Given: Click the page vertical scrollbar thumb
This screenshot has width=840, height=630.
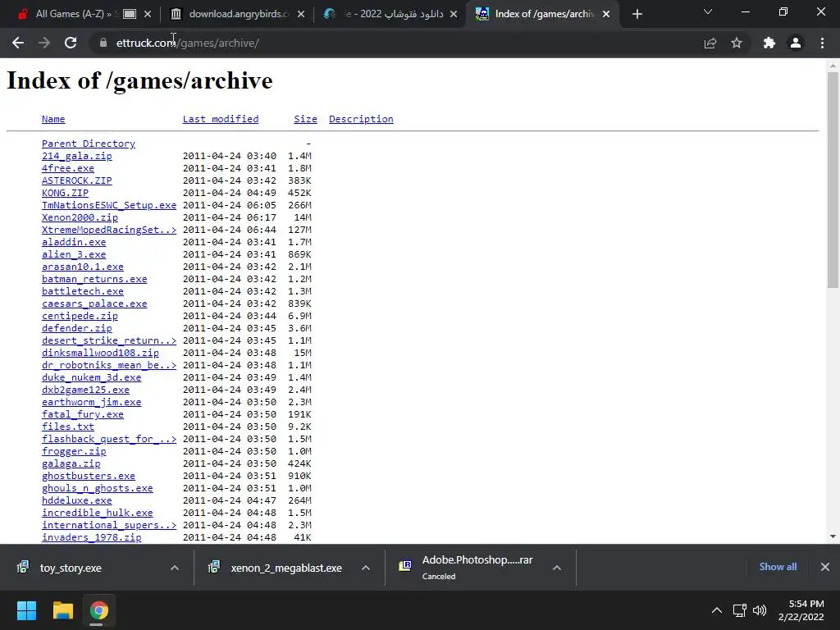Looking at the screenshot, I should pos(833,180).
